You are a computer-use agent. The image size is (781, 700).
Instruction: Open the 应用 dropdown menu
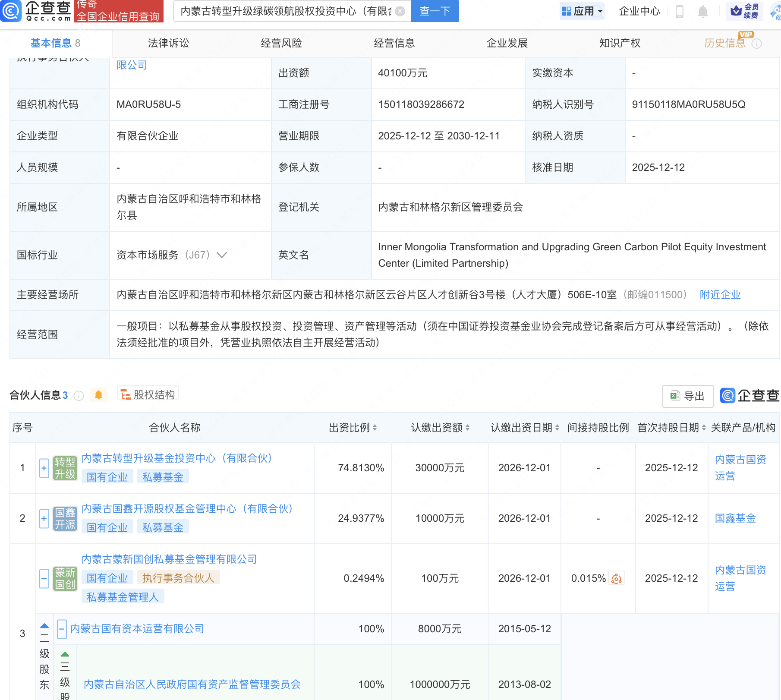pyautogui.click(x=582, y=11)
